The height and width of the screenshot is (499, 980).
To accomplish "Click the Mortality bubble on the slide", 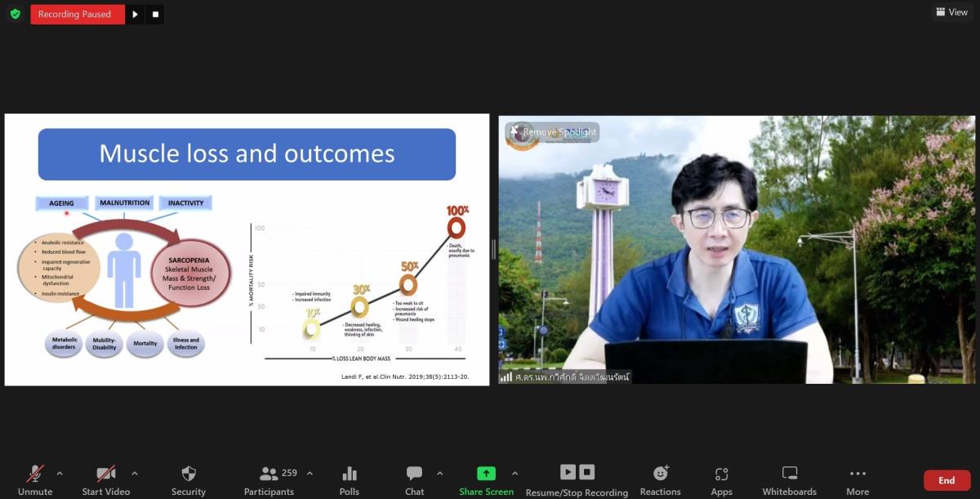I will (145, 344).
